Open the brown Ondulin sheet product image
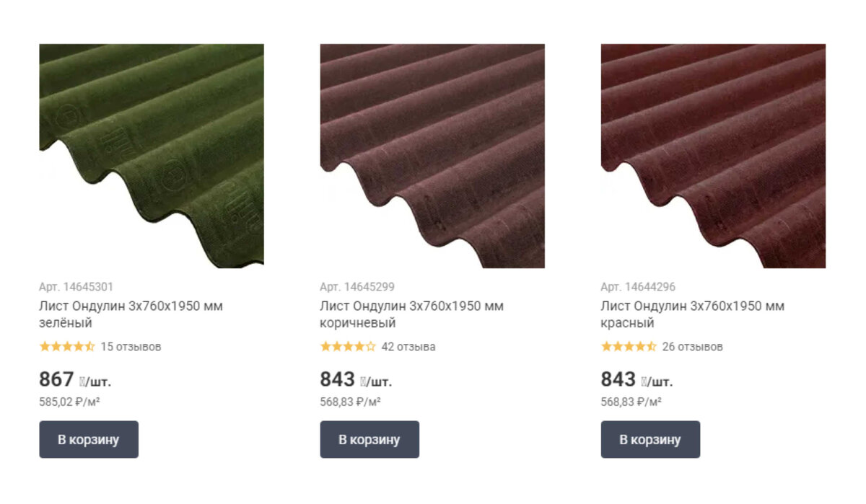This screenshot has height=504, width=866. pyautogui.click(x=432, y=156)
